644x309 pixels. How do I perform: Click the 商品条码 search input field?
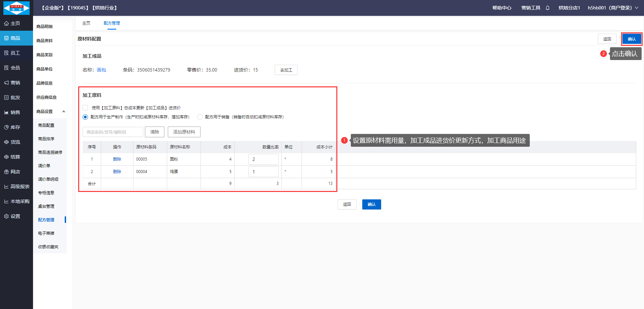click(113, 132)
